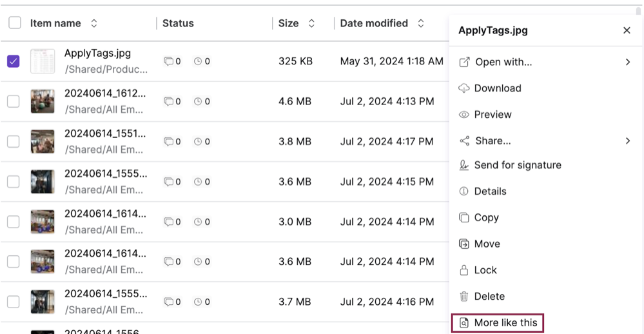Click the Move icon

point(463,244)
